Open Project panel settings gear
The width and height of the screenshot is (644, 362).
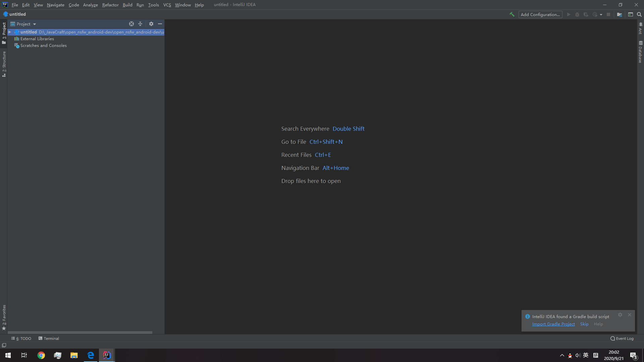point(151,24)
